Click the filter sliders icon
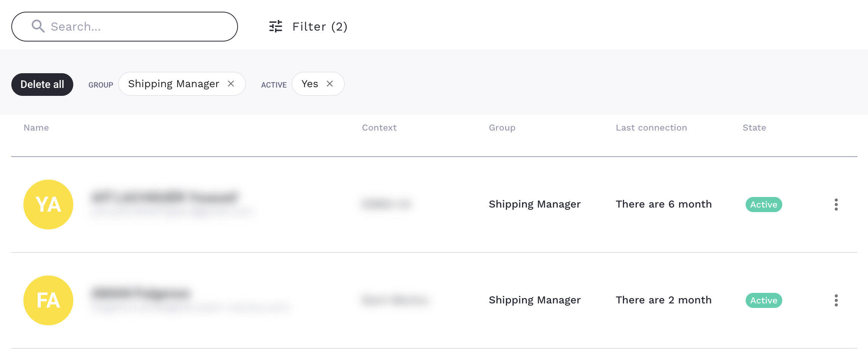 [276, 26]
